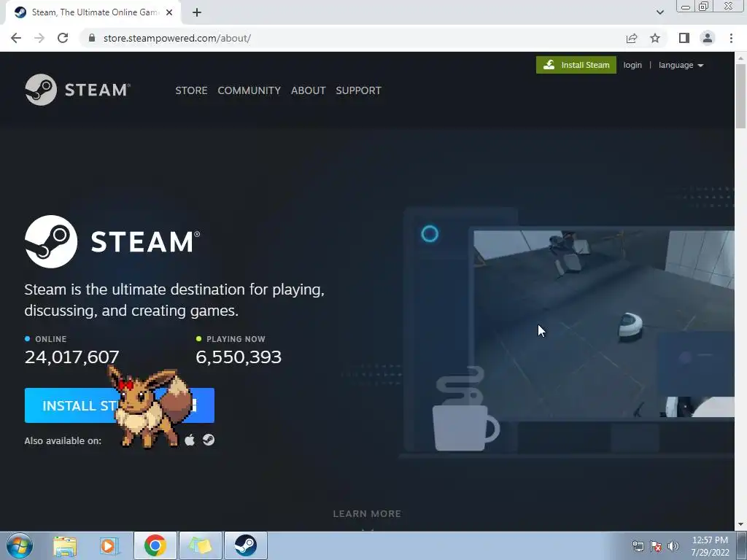This screenshot has height=560, width=747.
Task: Select the Steam, The Ultimate Online tab
Action: [93, 13]
